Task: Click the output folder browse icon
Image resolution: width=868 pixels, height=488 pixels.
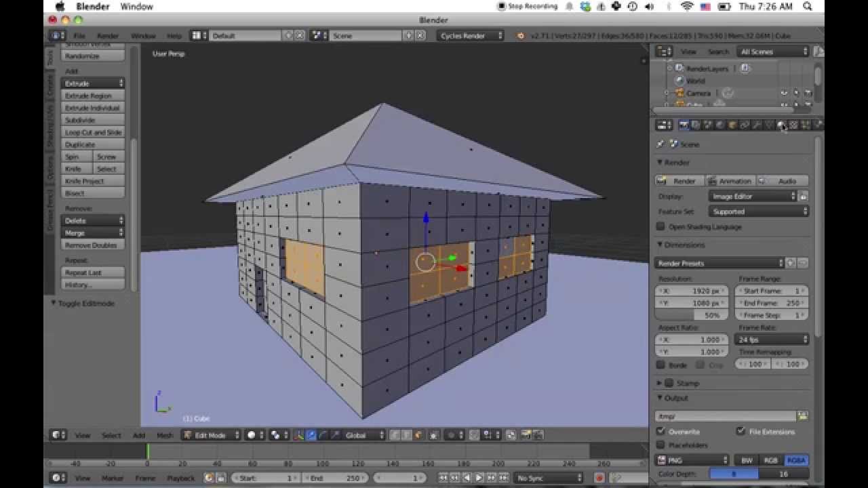Action: pos(803,416)
